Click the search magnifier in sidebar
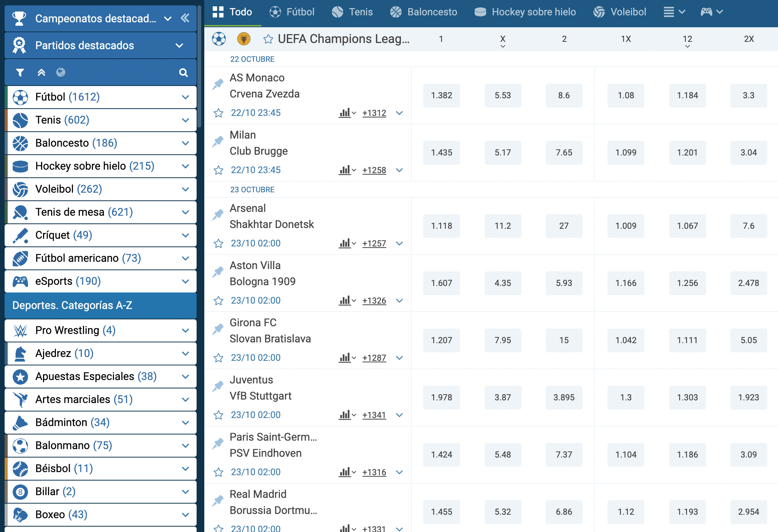The image size is (778, 532). (x=183, y=73)
